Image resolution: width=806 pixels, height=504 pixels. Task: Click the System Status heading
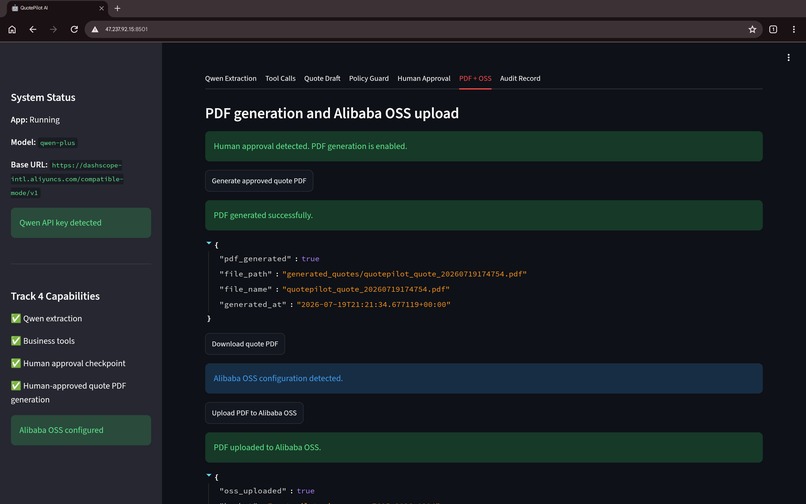pyautogui.click(x=43, y=98)
